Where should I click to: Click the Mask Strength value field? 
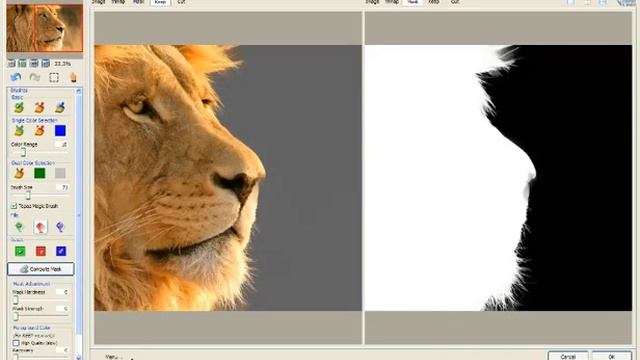click(62, 309)
